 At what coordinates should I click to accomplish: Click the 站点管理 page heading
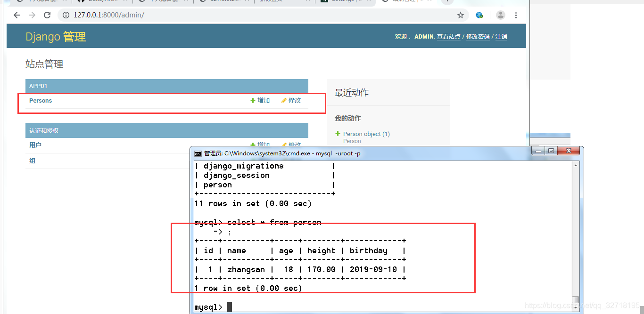(44, 64)
